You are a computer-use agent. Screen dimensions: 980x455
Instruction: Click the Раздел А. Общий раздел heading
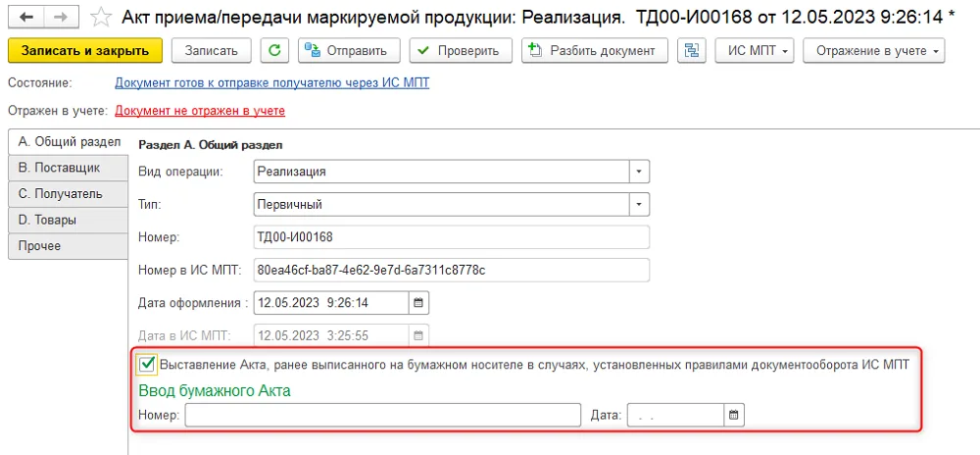211,145
